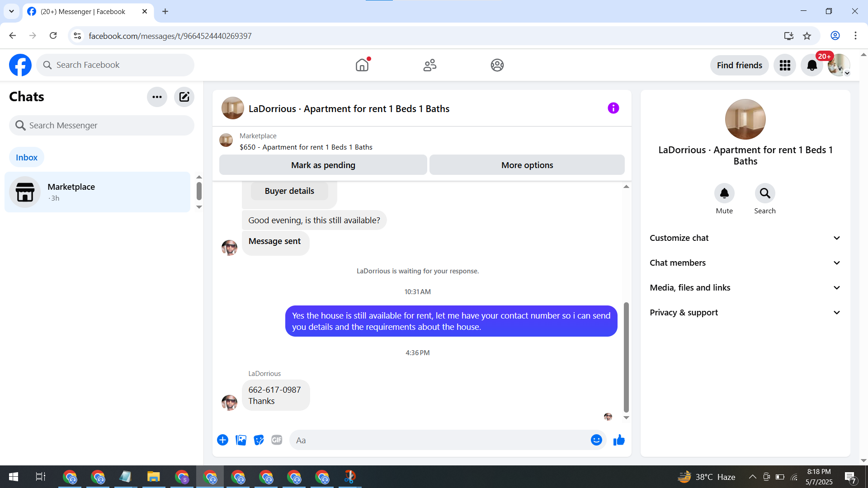Image resolution: width=868 pixels, height=488 pixels.
Task: Search within this conversation
Action: point(764,193)
